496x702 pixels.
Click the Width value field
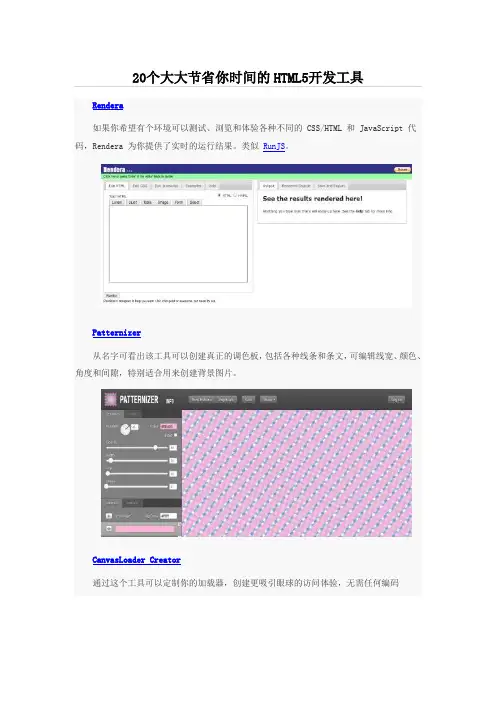pos(173,461)
